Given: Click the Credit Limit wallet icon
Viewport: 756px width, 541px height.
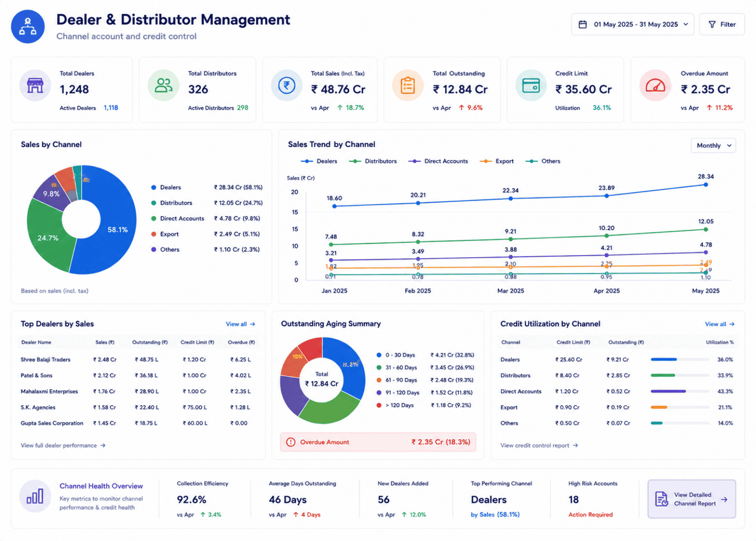Looking at the screenshot, I should (x=531, y=86).
